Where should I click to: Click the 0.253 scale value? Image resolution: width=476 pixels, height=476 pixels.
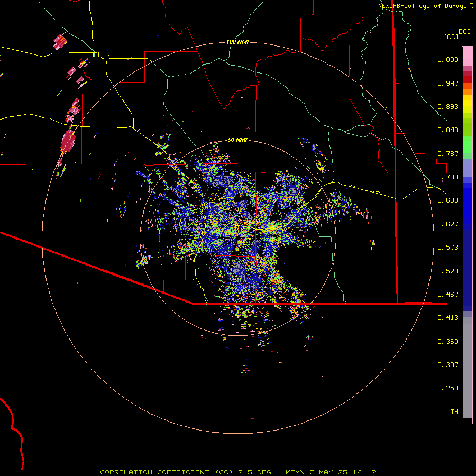point(448,388)
